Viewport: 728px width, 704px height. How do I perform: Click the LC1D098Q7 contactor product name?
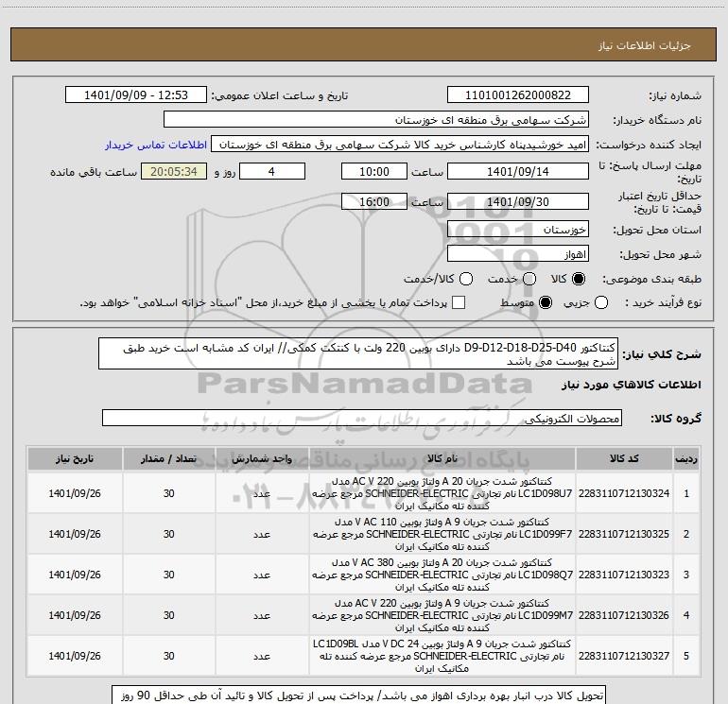[x=442, y=575]
